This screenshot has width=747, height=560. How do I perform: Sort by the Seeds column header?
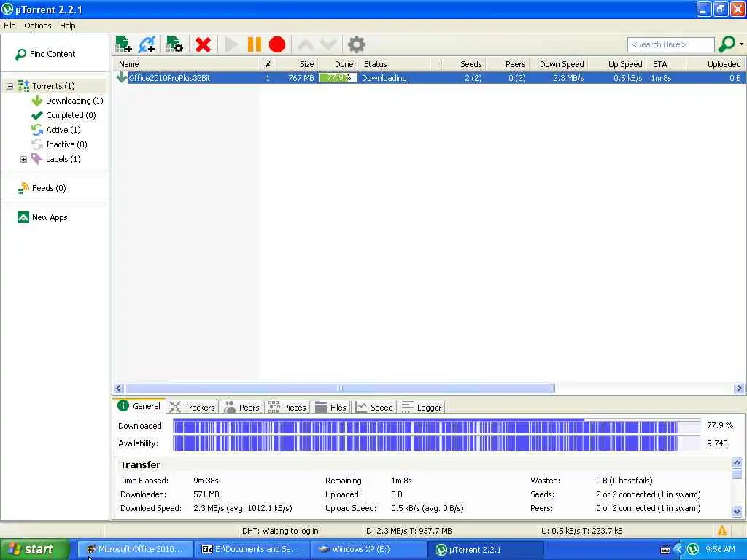pos(465,64)
